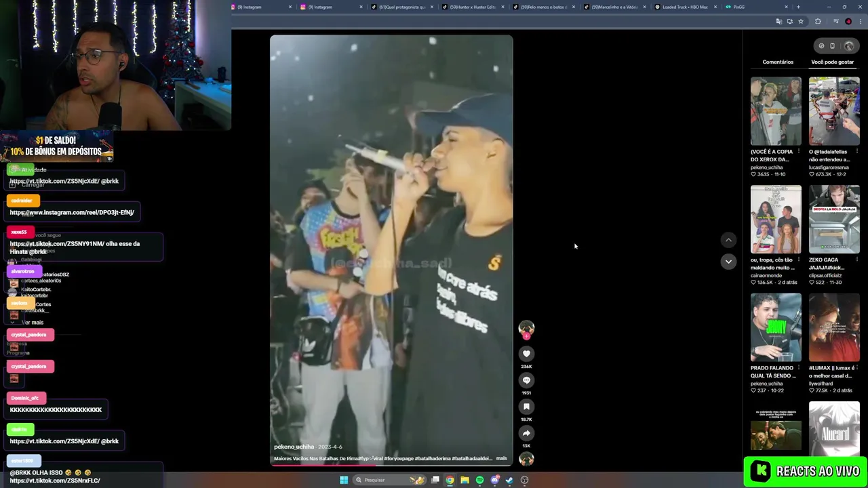
Task: Click cainaormonde author name
Action: 767,276
